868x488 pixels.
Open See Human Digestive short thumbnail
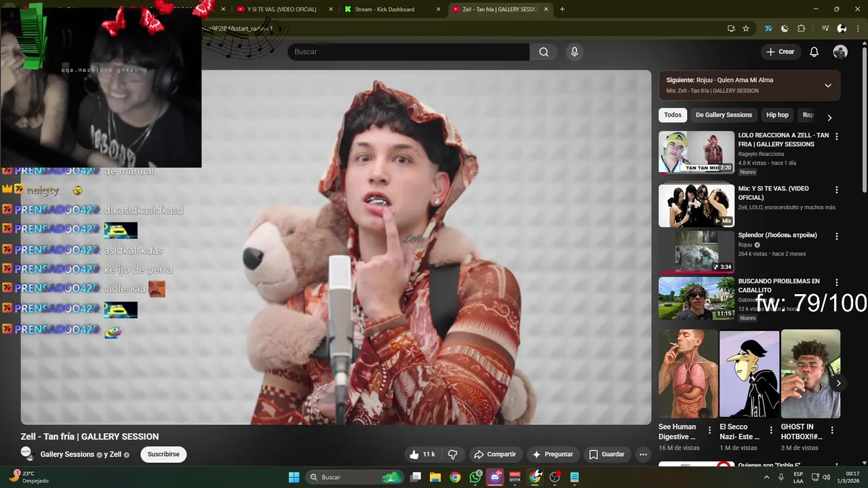tap(688, 374)
